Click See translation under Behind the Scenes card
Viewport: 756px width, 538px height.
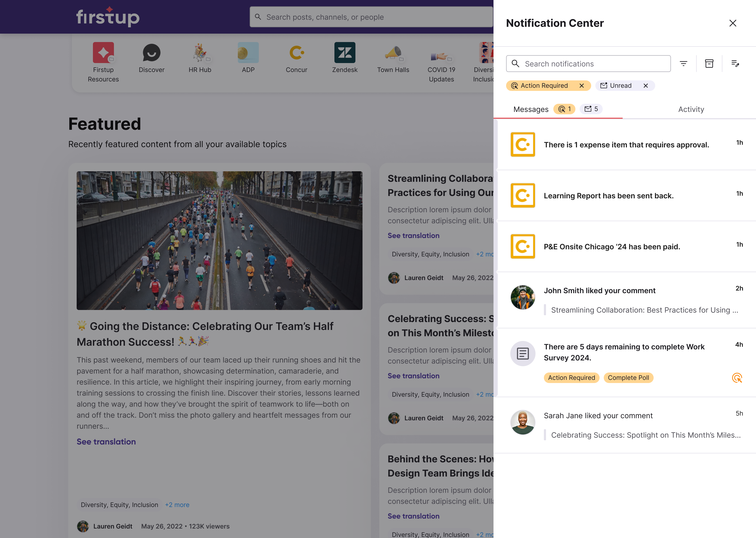coord(413,516)
